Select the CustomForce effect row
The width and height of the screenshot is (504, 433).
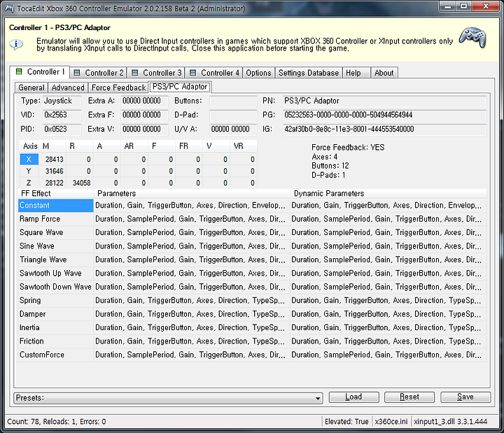click(x=252, y=355)
